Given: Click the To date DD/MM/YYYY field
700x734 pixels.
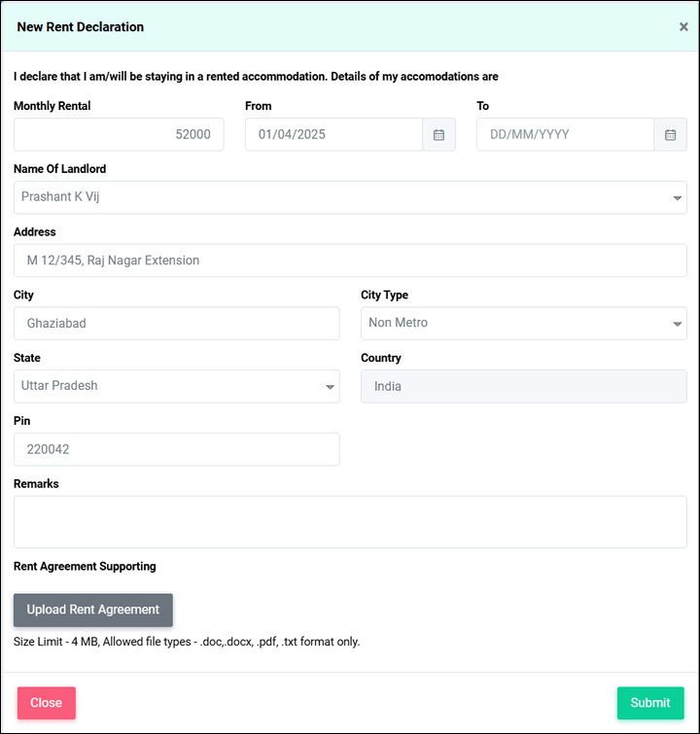Looking at the screenshot, I should pyautogui.click(x=565, y=135).
